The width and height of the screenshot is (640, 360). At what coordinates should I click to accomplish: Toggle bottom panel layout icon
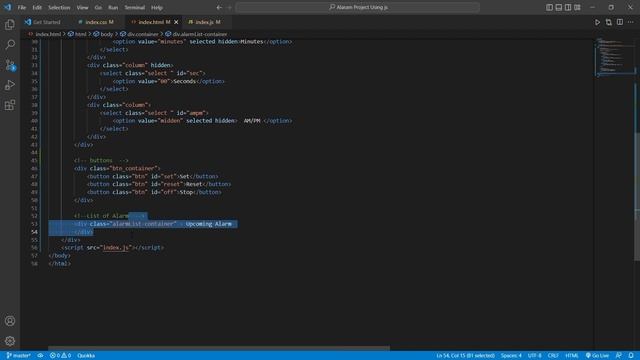pos(558,7)
